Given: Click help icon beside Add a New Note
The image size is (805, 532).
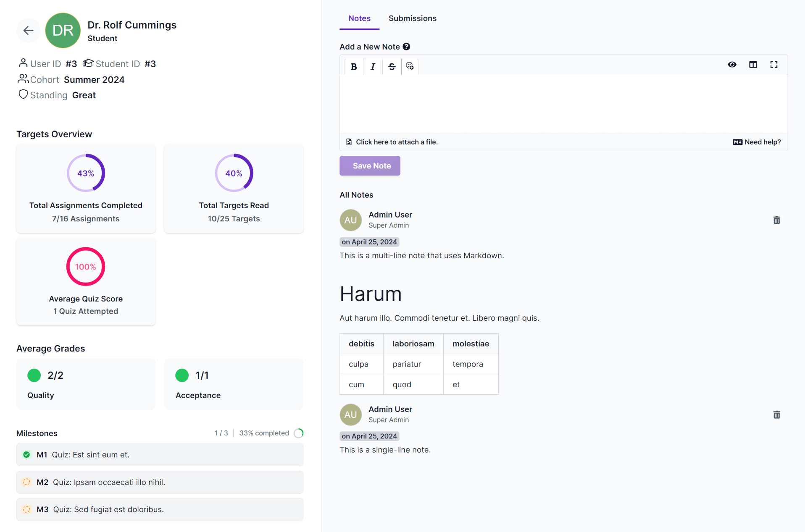Looking at the screenshot, I should pyautogui.click(x=406, y=47).
